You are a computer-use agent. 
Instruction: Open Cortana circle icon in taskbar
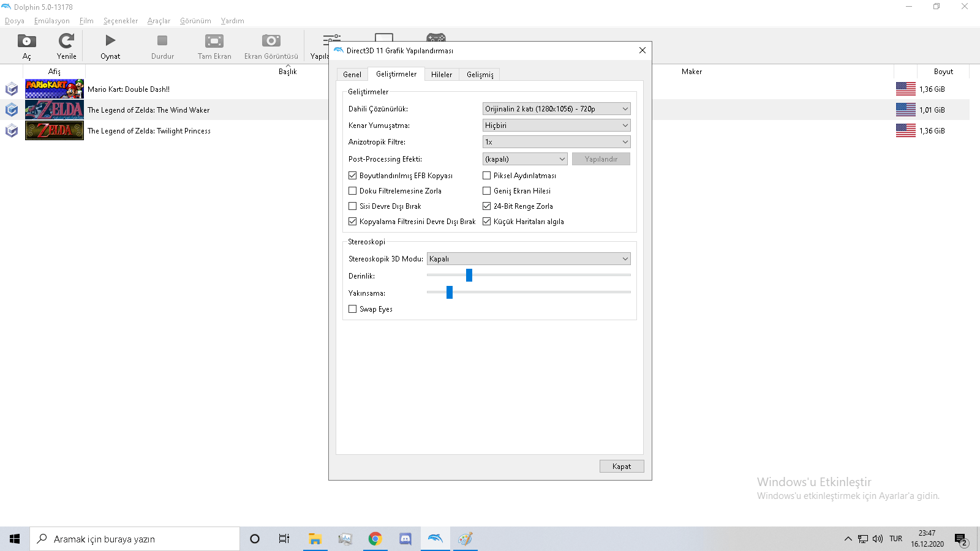tap(255, 539)
